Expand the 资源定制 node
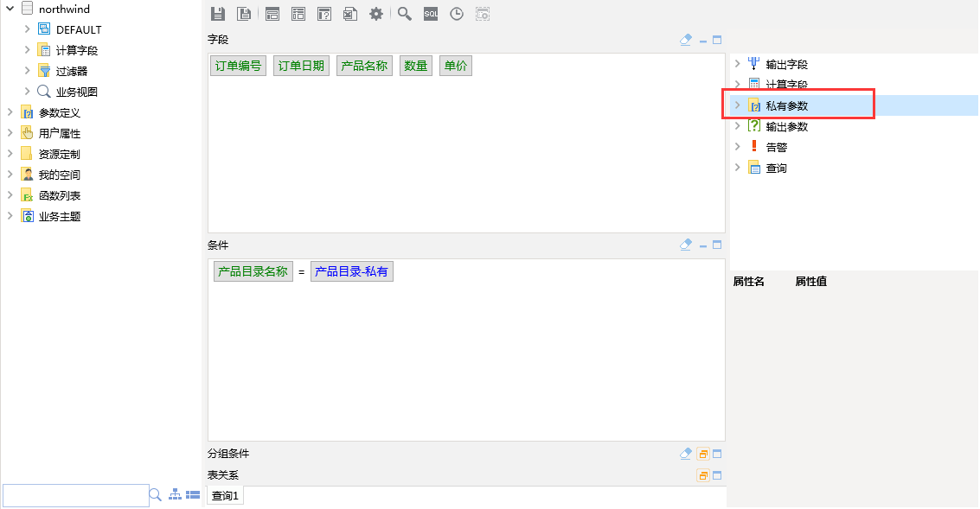The image size is (980, 509). (10, 154)
